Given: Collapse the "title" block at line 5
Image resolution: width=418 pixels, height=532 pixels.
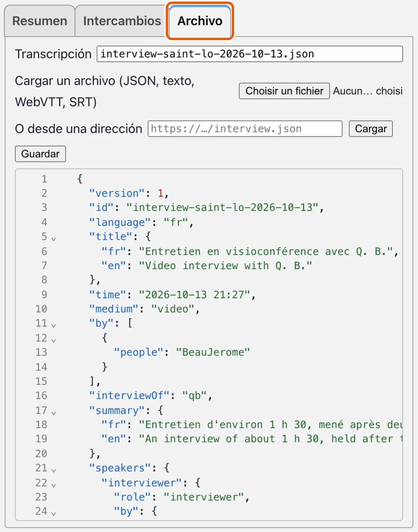Looking at the screenshot, I should [54, 239].
